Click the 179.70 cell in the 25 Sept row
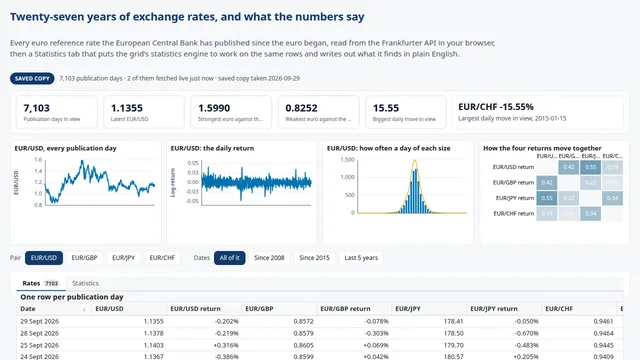 [x=429, y=345]
